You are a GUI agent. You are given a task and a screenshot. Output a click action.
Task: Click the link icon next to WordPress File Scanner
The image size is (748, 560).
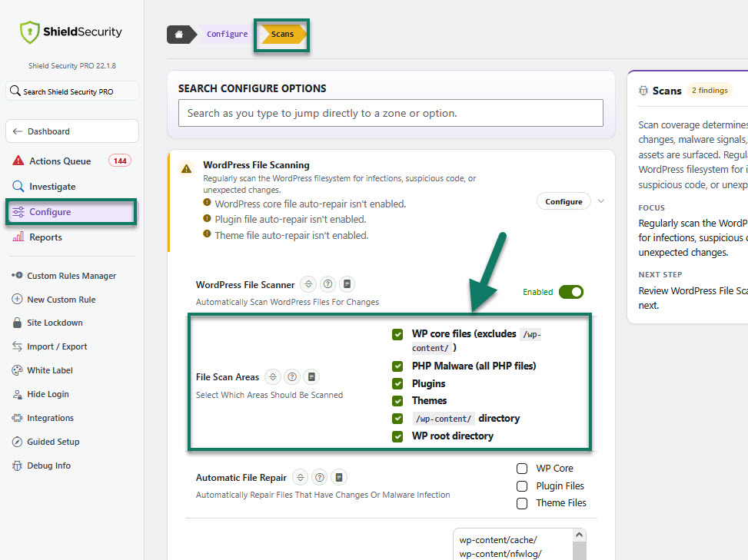point(308,284)
